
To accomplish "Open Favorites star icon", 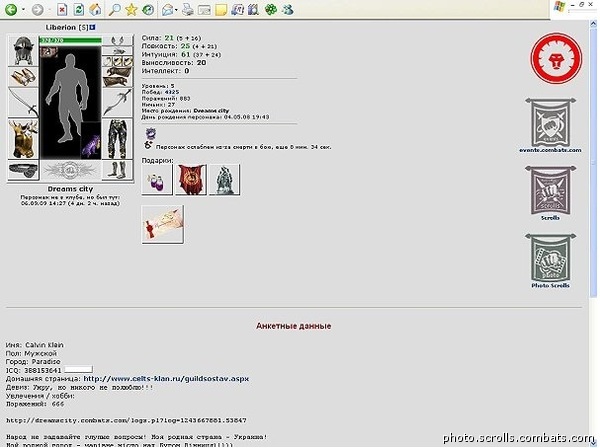I will point(131,10).
